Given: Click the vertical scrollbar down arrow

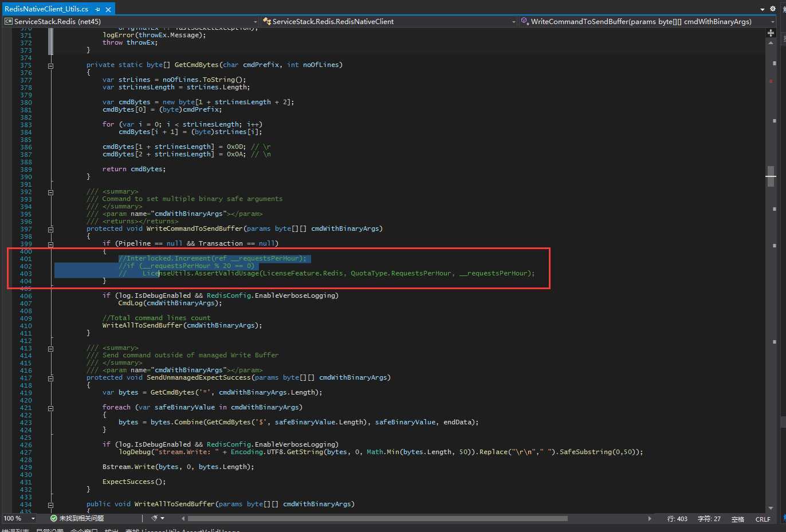Looking at the screenshot, I should 771,509.
